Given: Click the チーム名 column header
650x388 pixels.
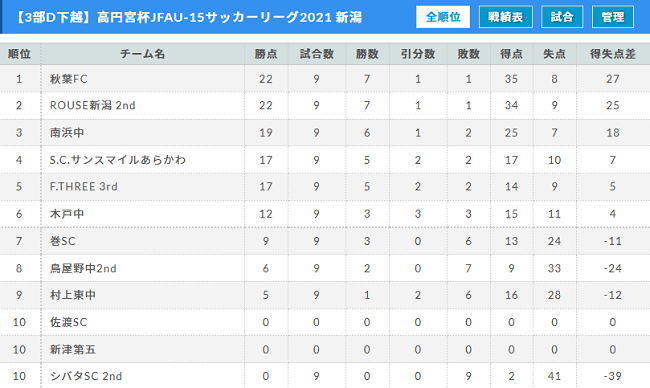Looking at the screenshot, I should [143, 54].
